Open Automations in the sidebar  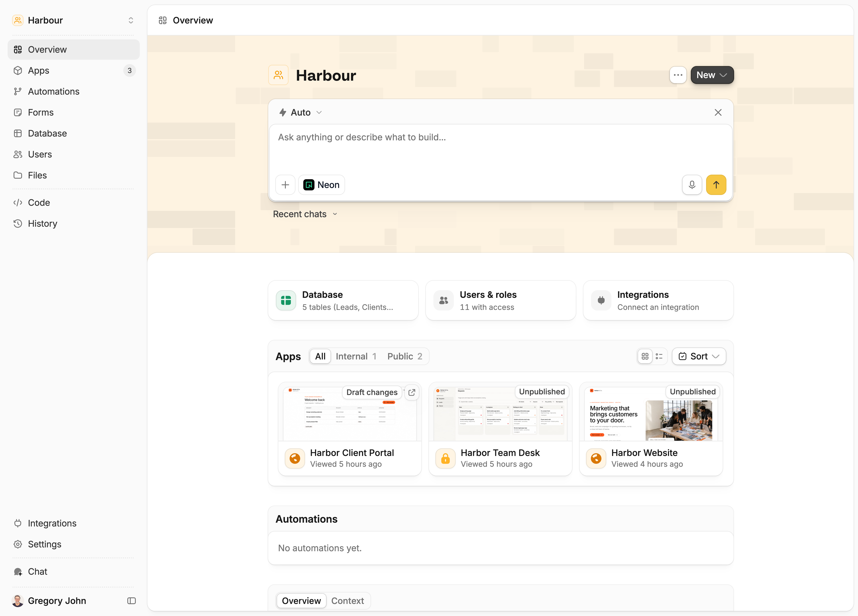(73, 91)
